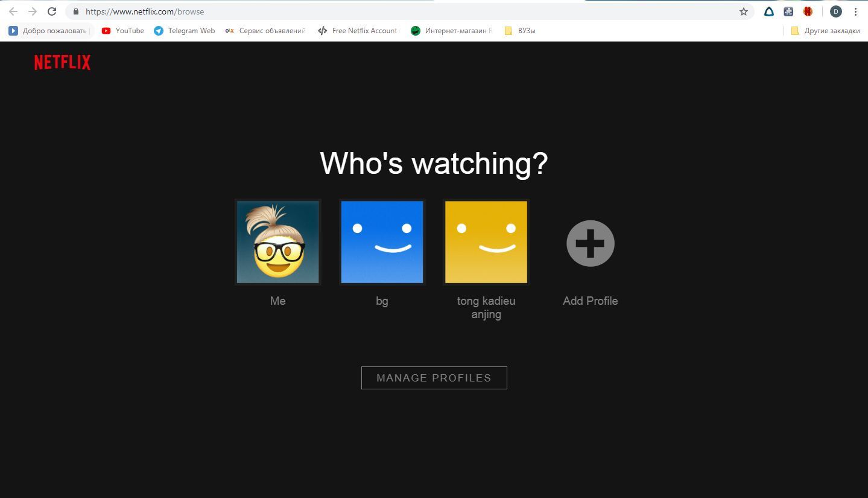868x498 pixels.
Task: Open Manage Profiles
Action: [434, 378]
